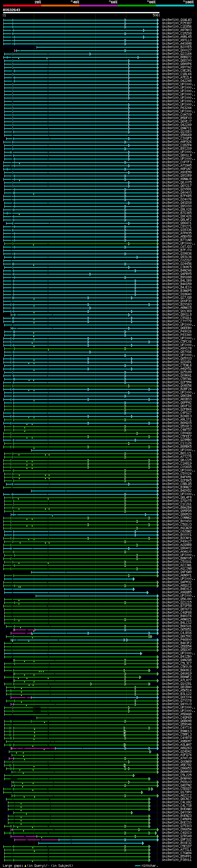Click the cyan ~100% identity legend bar

tap(175, 6)
